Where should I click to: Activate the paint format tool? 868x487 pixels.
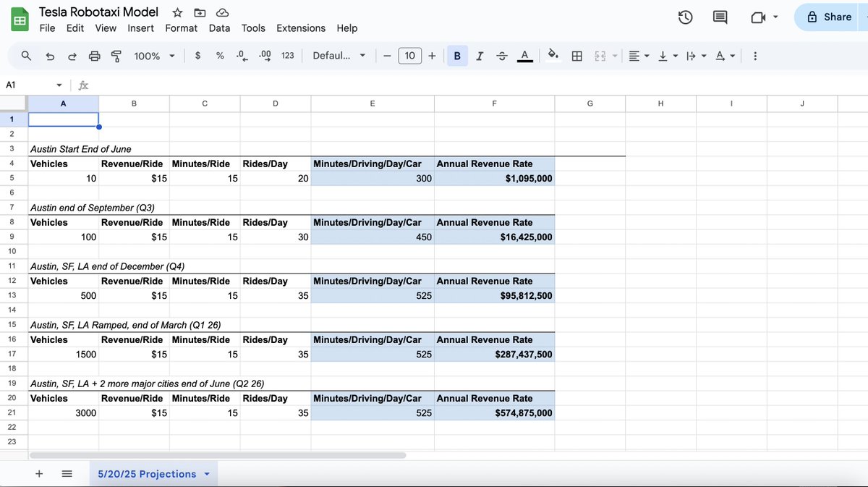(x=116, y=56)
